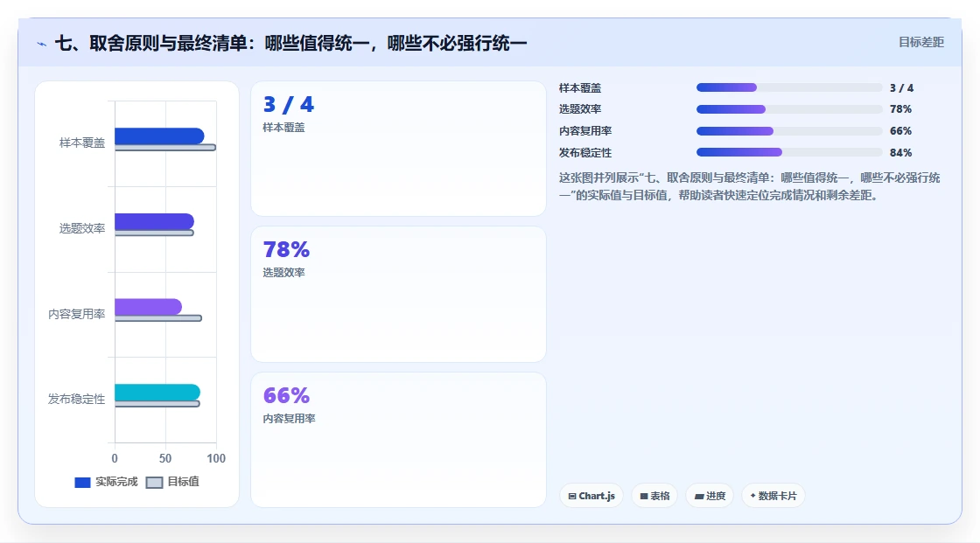Click the 样本覆盖 label under 3 / 4
980x543 pixels.
(x=283, y=128)
